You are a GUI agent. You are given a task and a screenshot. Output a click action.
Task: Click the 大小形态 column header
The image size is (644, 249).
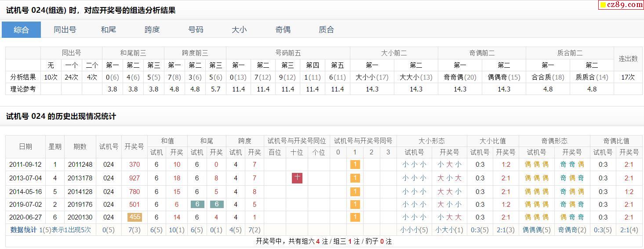click(x=432, y=141)
